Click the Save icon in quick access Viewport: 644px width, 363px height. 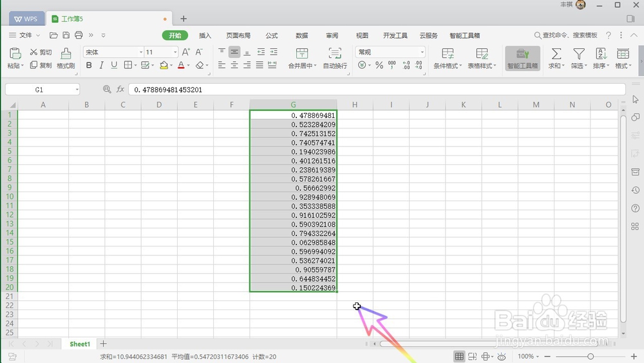[x=66, y=35]
